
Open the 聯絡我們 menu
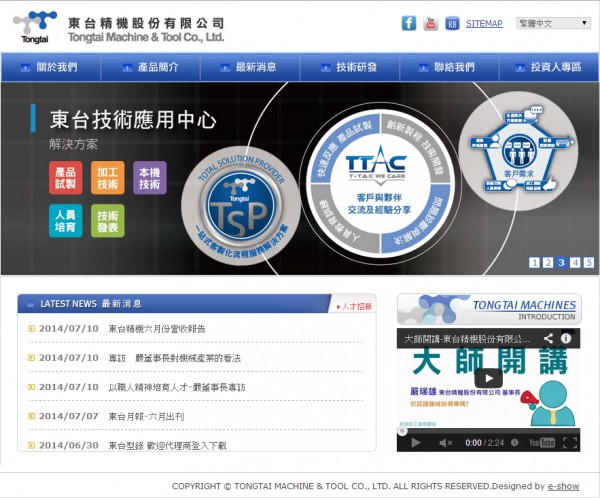[449, 67]
